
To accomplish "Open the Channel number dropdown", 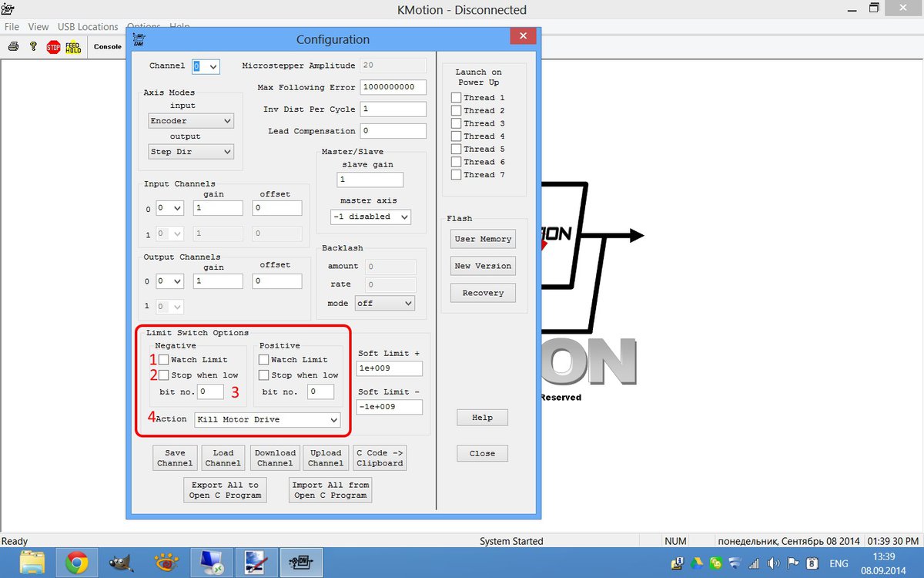I will point(206,67).
